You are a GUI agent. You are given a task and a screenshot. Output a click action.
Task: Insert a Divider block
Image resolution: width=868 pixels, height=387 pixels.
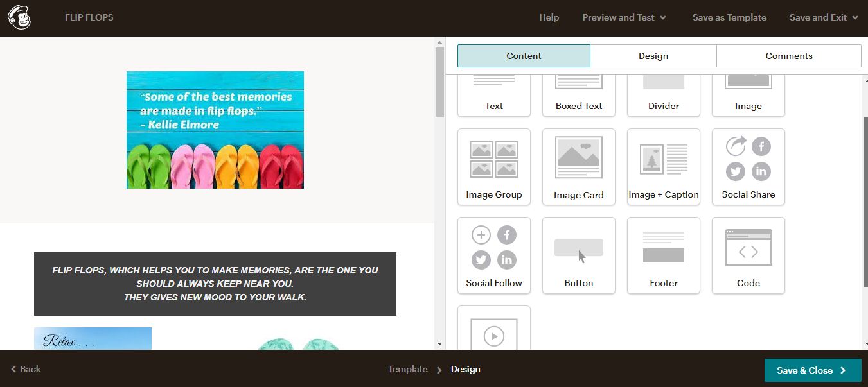click(x=664, y=96)
